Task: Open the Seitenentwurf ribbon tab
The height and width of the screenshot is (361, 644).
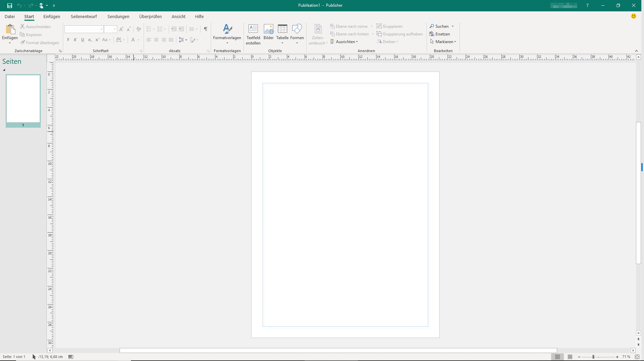Action: coord(84,16)
